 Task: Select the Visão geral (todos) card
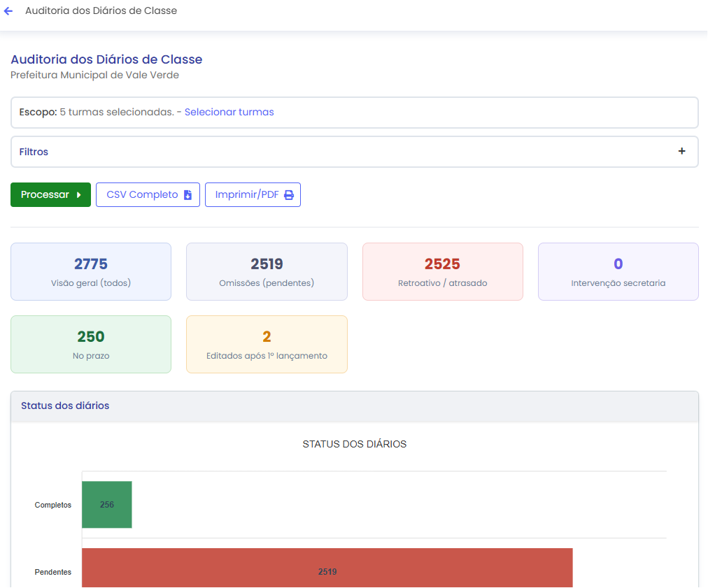click(91, 272)
